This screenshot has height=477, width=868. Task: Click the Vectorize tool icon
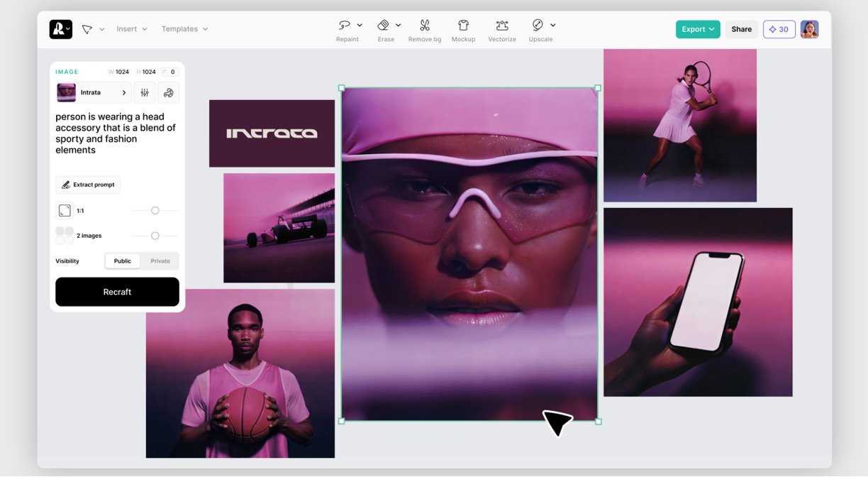click(501, 26)
